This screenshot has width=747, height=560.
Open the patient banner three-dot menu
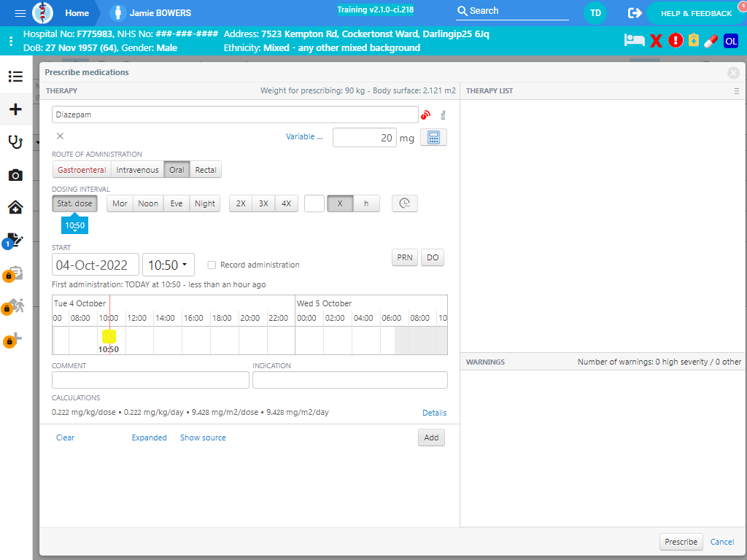tap(11, 41)
